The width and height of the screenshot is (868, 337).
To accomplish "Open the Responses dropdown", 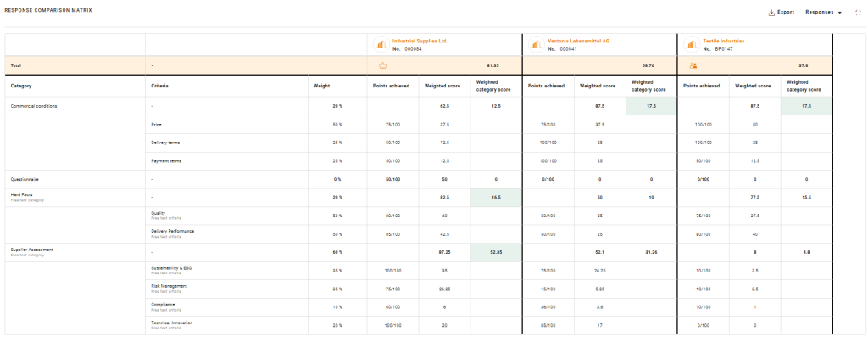I will 823,12.
